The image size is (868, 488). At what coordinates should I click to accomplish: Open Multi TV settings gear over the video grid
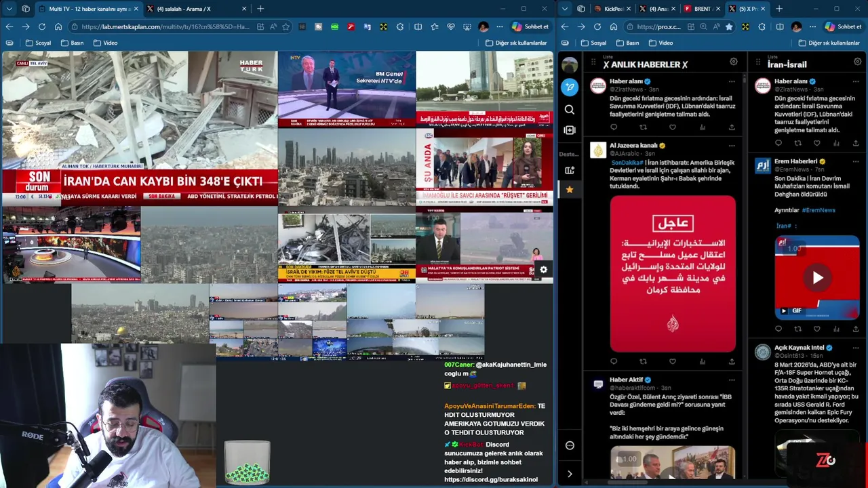543,270
